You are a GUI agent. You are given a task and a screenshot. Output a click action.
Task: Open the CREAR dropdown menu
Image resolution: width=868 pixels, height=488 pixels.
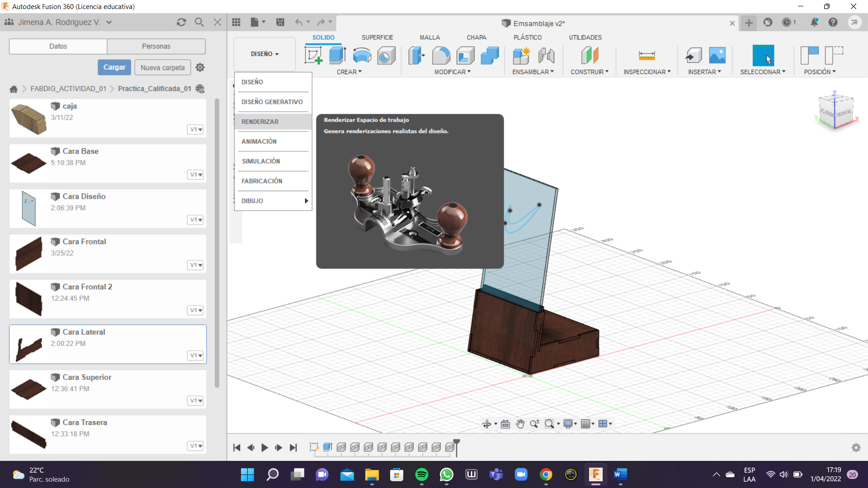pos(349,72)
